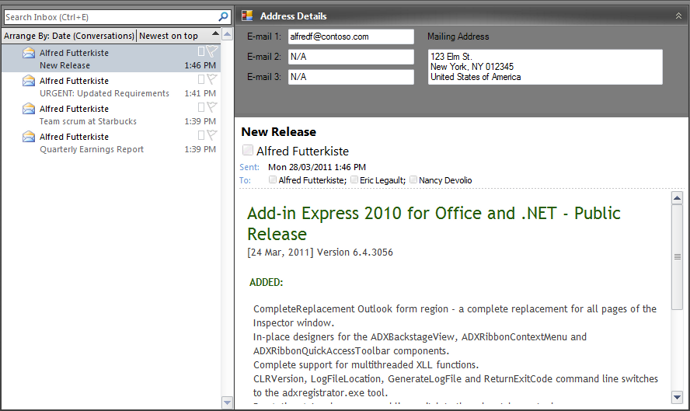Viewport: 690px width, 411px height.
Task: Click the envelope icon of the New Release message
Action: coord(29,53)
